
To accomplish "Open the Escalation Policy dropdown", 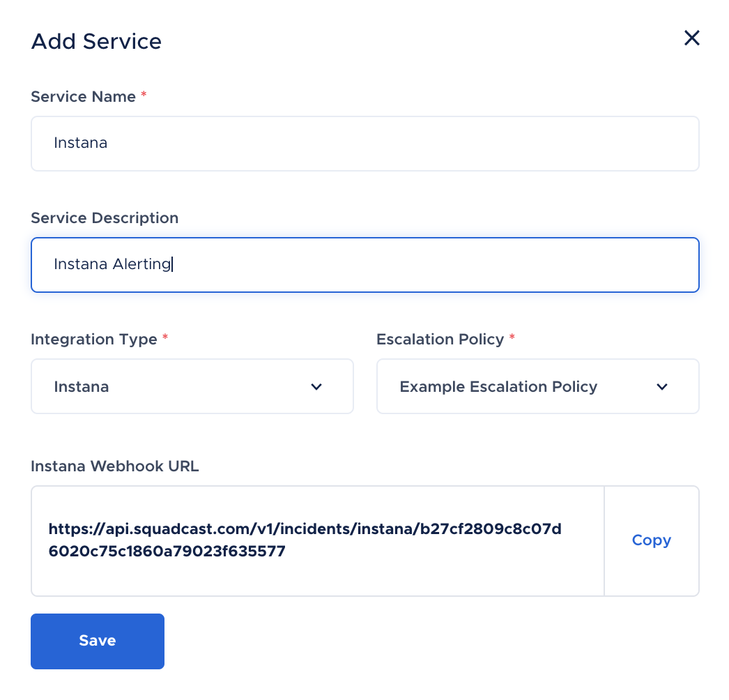I will click(x=538, y=386).
